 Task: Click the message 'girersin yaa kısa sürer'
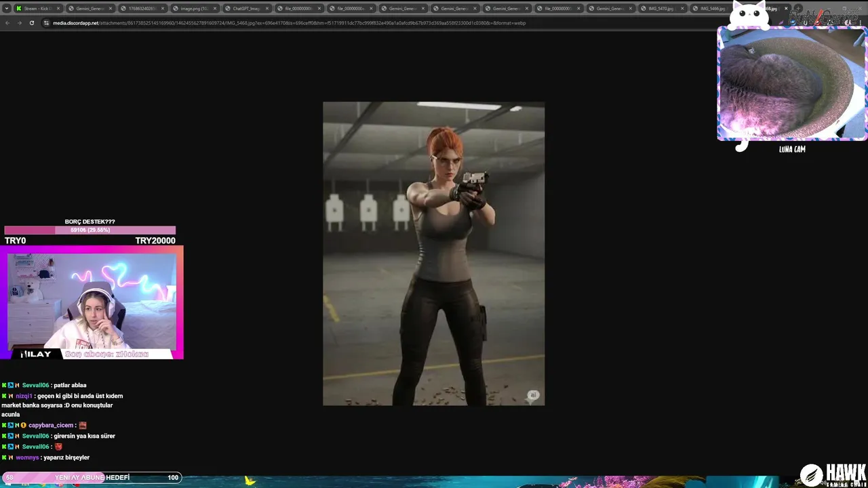[85, 436]
